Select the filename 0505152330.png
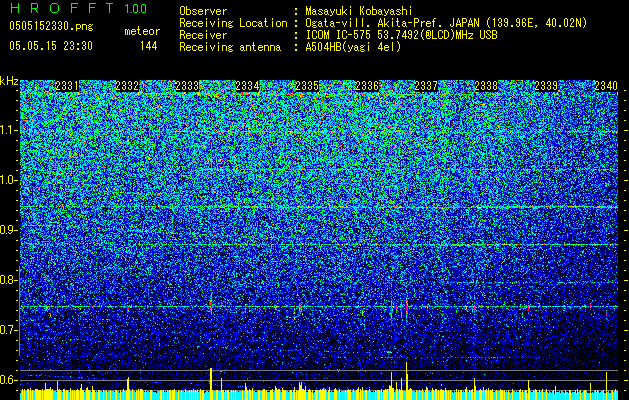 click(x=51, y=26)
